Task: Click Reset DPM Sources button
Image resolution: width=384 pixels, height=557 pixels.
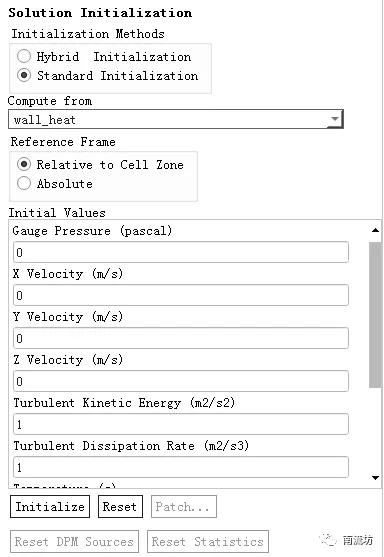Action: [74, 542]
